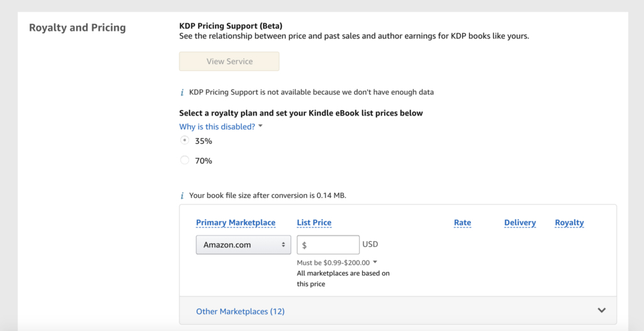Expand the Other Marketplaces (12) section
Image resolution: width=644 pixels, height=331 pixels.
point(397,311)
